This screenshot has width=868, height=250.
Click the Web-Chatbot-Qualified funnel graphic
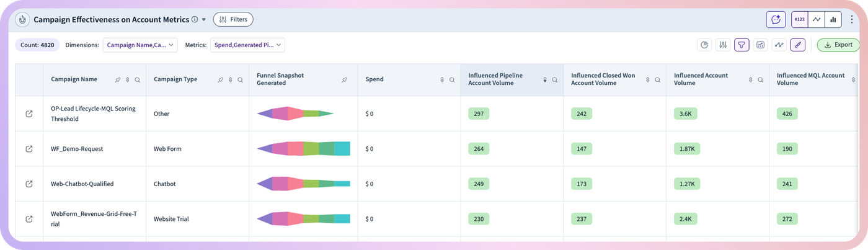coord(303,184)
